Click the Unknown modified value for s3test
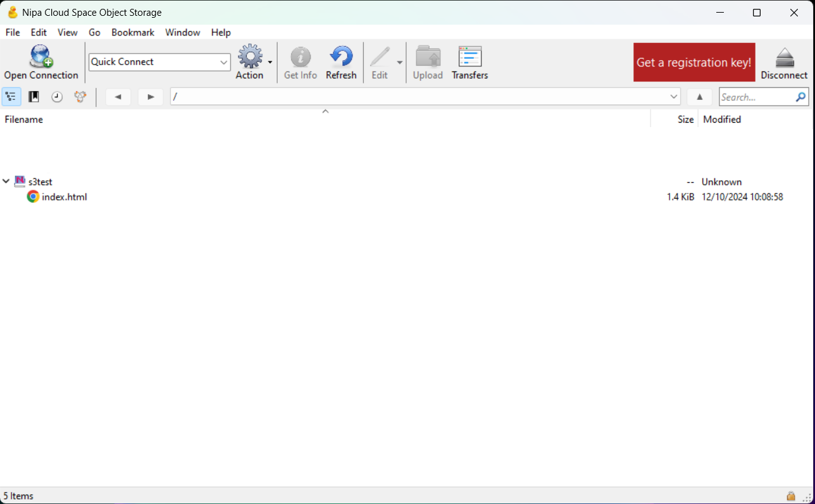 coord(721,181)
